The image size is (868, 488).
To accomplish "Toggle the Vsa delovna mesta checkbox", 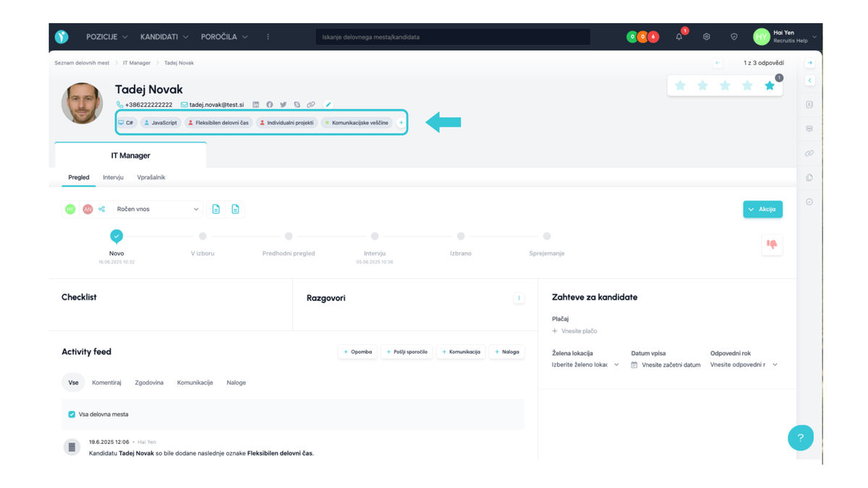I will (72, 414).
